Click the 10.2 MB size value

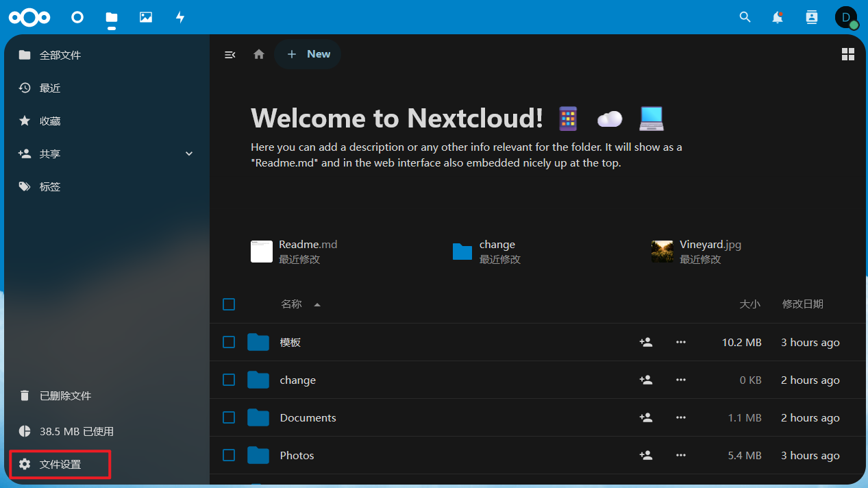pyautogui.click(x=742, y=342)
